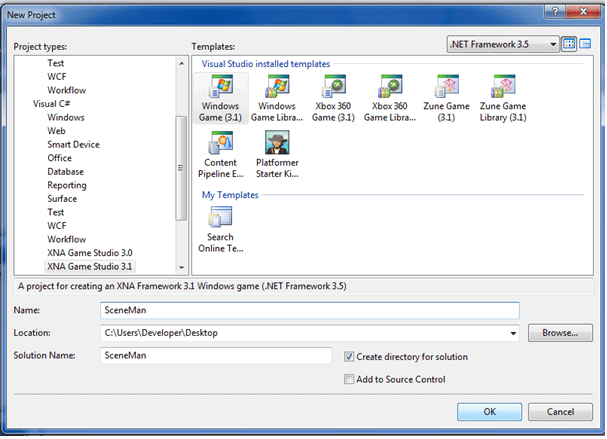The image size is (607, 439).
Task: Pick the Platformer Starter Kit template
Action: (277, 155)
